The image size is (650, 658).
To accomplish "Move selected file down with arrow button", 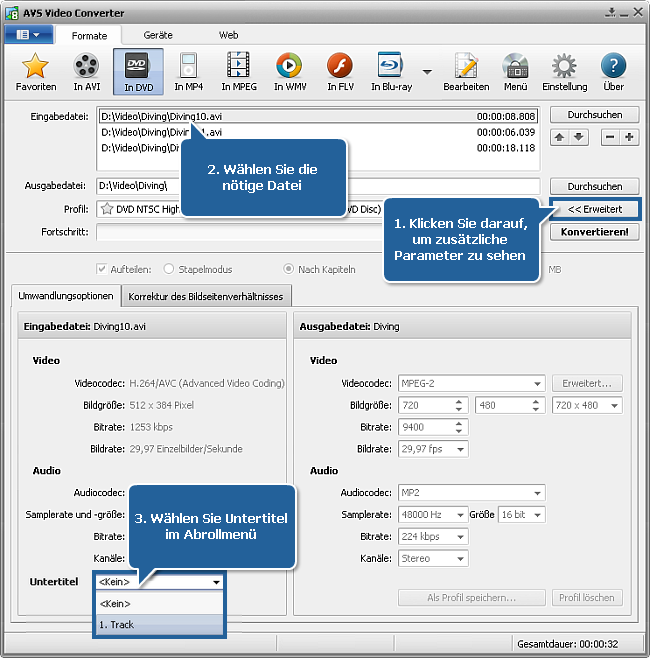I will tap(579, 137).
